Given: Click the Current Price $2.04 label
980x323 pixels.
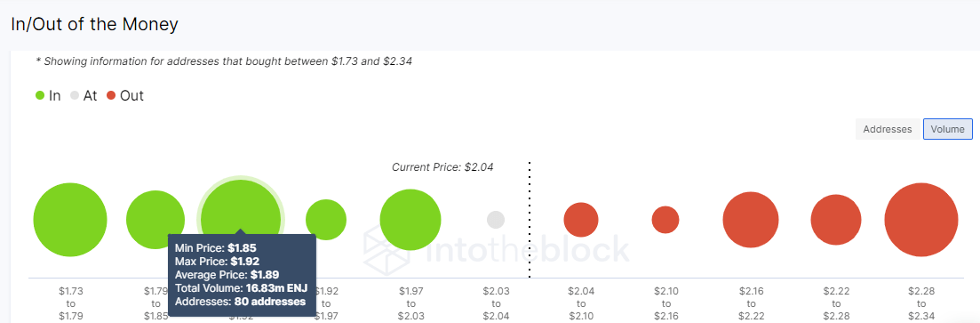Looking at the screenshot, I should (x=442, y=167).
